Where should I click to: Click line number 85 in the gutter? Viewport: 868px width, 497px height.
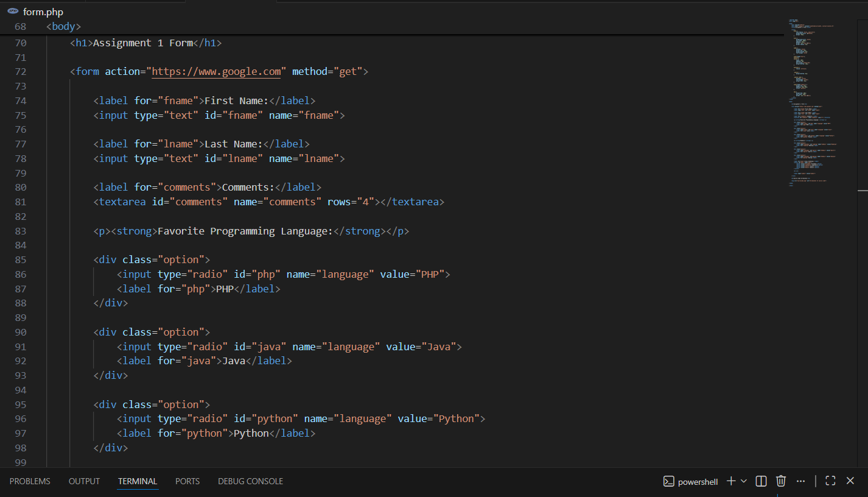(x=20, y=259)
